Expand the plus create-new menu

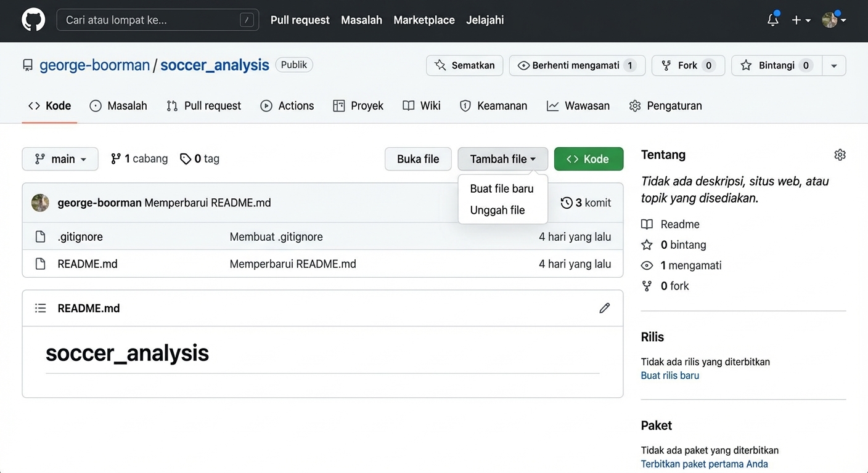[x=801, y=20]
